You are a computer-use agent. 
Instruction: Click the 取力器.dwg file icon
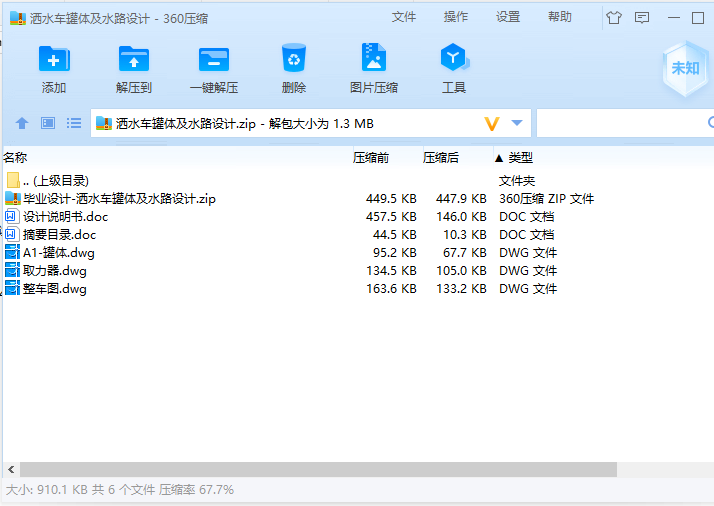click(x=12, y=271)
